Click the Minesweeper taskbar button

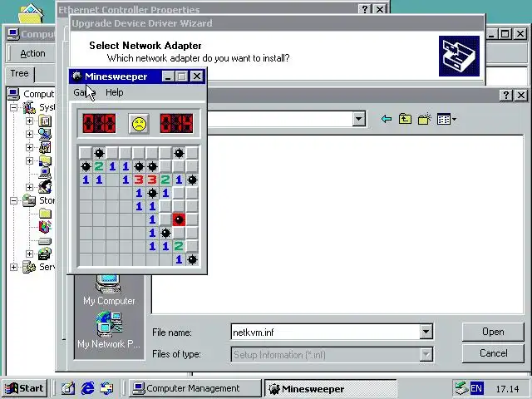click(x=331, y=388)
